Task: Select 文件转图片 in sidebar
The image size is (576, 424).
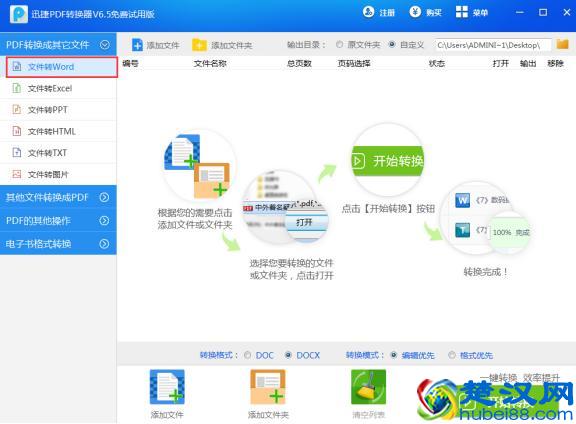Action: coord(58,174)
